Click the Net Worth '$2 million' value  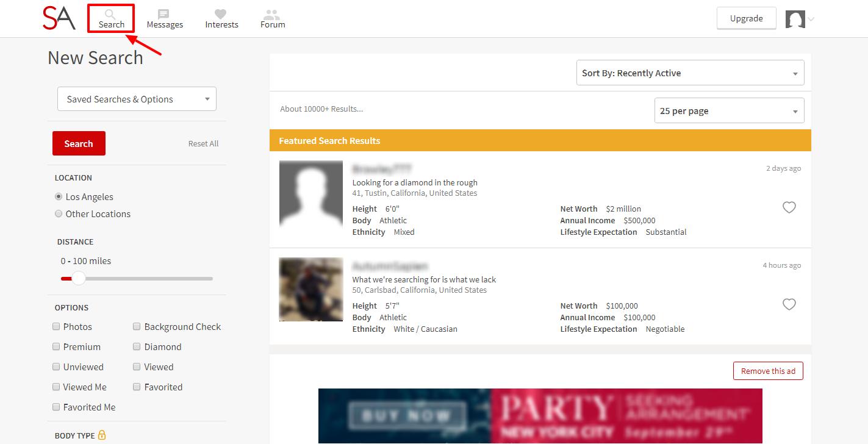[x=623, y=209]
